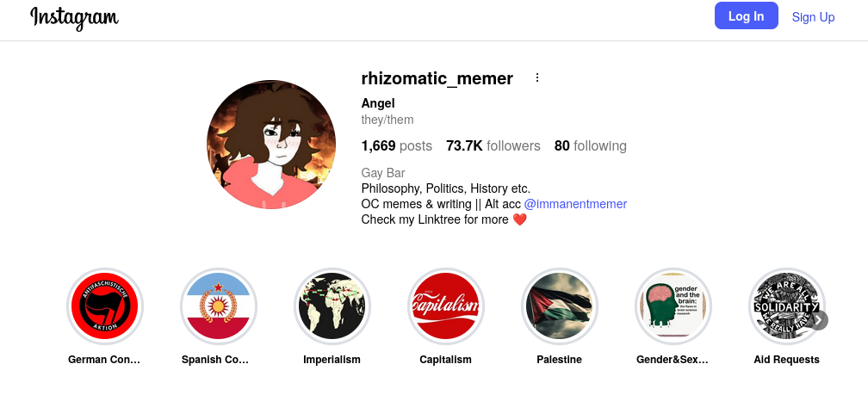
Task: Open the Gender&Sex... brain highlight
Action: pyautogui.click(x=673, y=306)
